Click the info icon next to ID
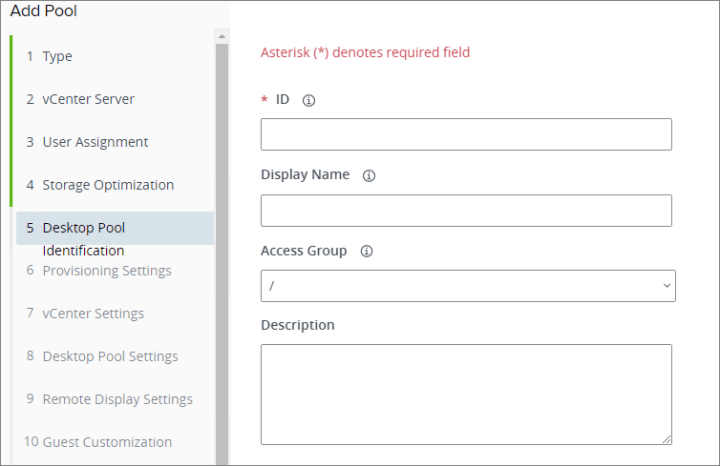The width and height of the screenshot is (720, 466). tap(309, 100)
